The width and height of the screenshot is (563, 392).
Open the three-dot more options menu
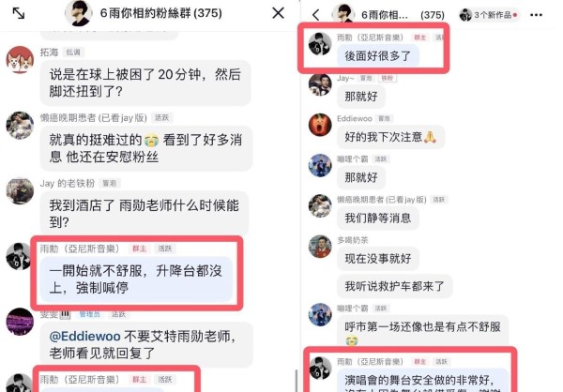536,15
